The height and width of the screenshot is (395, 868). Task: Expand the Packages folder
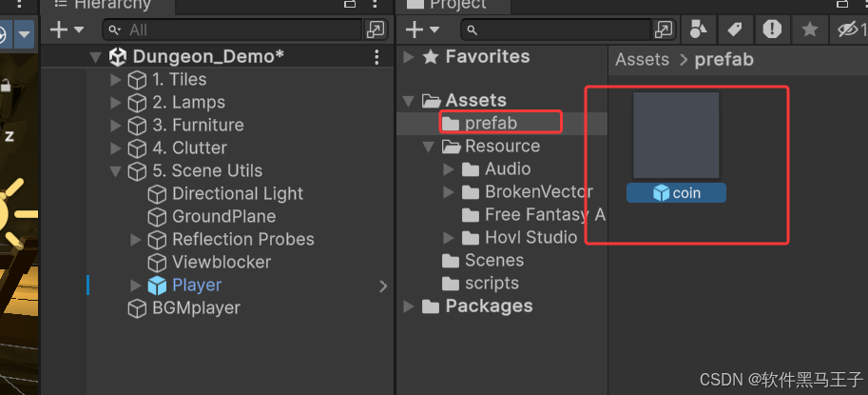(x=409, y=306)
